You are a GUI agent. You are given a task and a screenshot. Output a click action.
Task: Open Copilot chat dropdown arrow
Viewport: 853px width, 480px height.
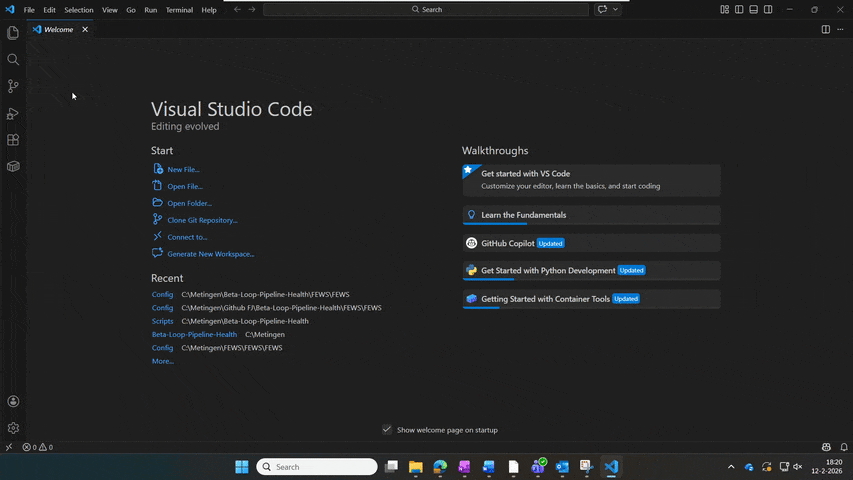pyautogui.click(x=615, y=9)
